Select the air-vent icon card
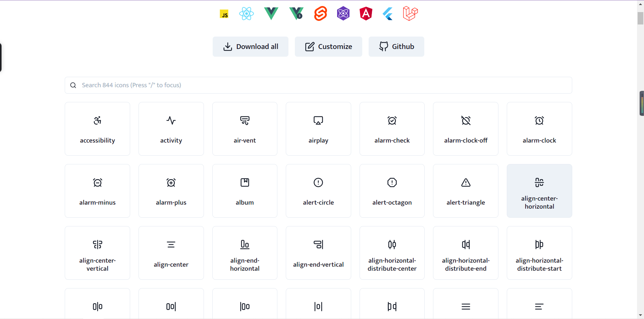Image resolution: width=644 pixels, height=319 pixels. (245, 129)
